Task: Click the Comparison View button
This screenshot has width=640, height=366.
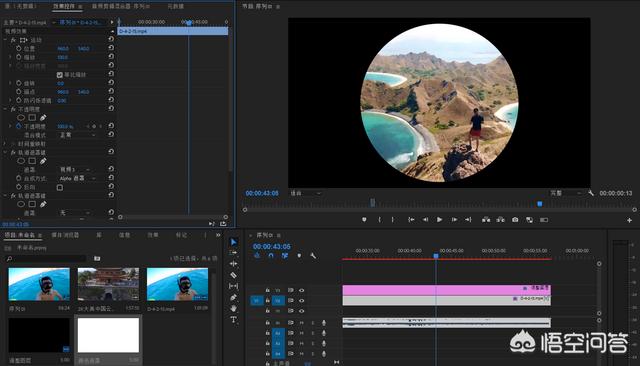Action: (529, 220)
